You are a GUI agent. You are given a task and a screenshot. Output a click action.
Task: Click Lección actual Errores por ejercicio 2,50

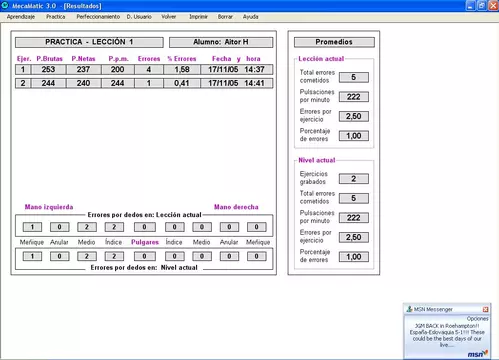pyautogui.click(x=354, y=116)
